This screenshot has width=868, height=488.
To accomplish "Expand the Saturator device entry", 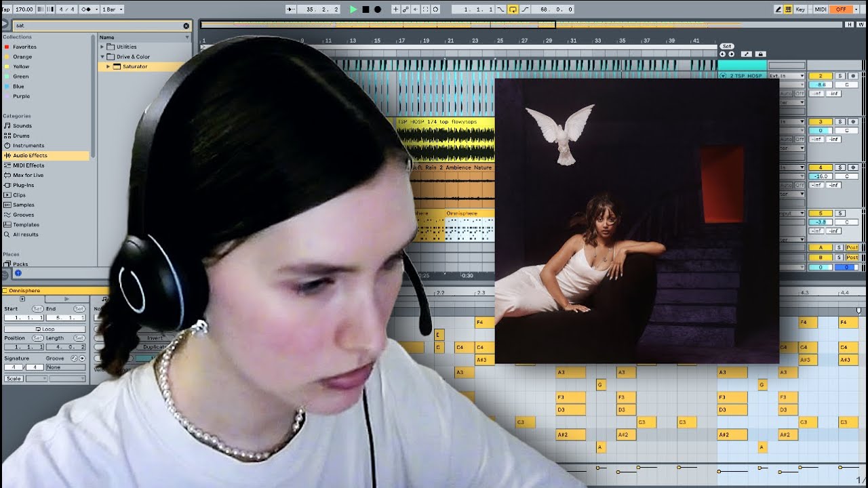I will (x=108, y=66).
